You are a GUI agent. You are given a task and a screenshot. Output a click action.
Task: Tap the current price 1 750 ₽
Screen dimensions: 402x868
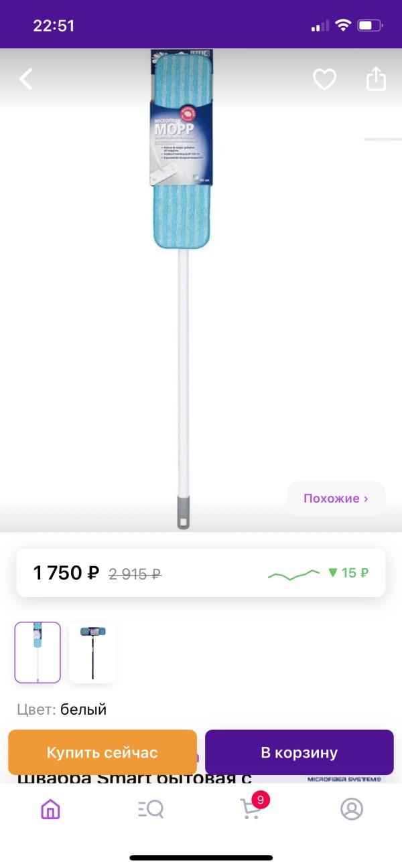pyautogui.click(x=66, y=573)
